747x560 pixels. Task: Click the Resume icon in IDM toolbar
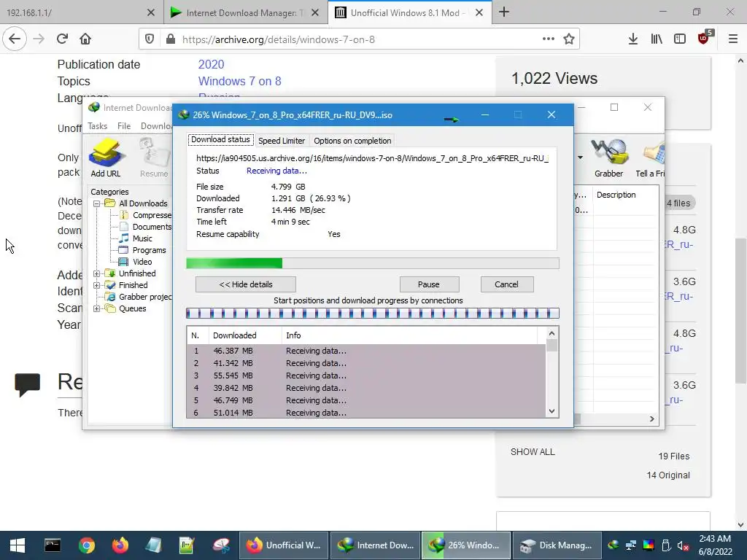[154, 158]
